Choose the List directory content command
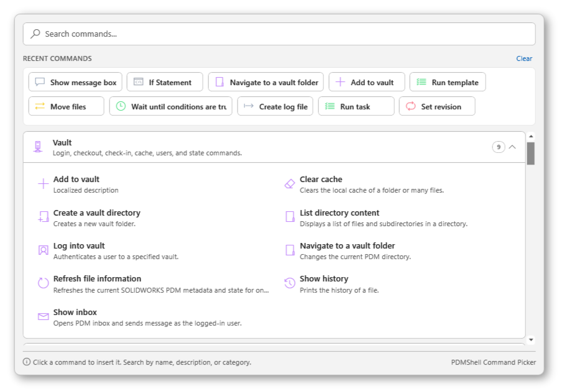 coord(339,213)
